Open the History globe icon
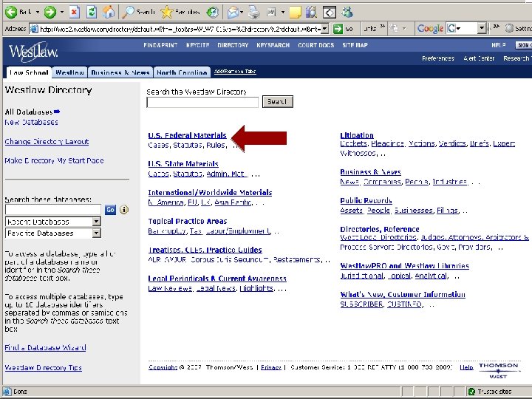Image resolution: width=532 pixels, height=399 pixels. pyautogui.click(x=212, y=13)
